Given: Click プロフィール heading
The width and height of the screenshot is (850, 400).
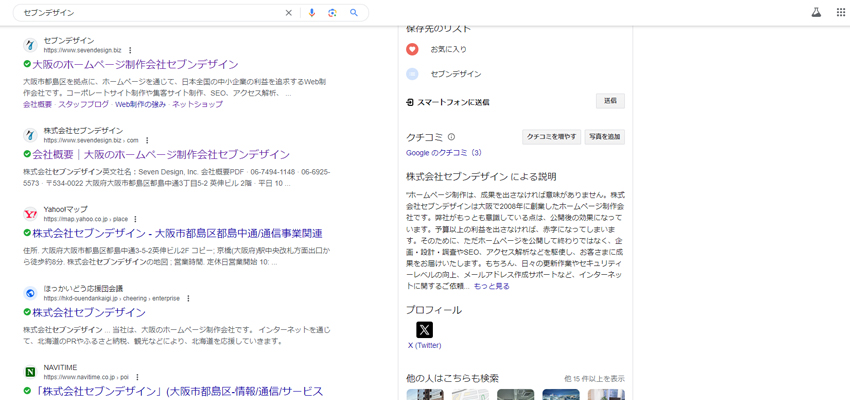Looking at the screenshot, I should click(434, 310).
